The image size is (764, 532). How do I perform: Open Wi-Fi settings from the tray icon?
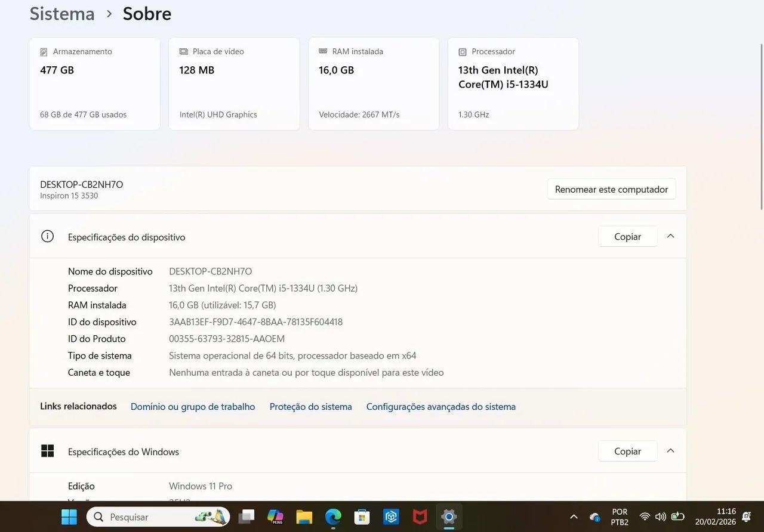click(645, 516)
